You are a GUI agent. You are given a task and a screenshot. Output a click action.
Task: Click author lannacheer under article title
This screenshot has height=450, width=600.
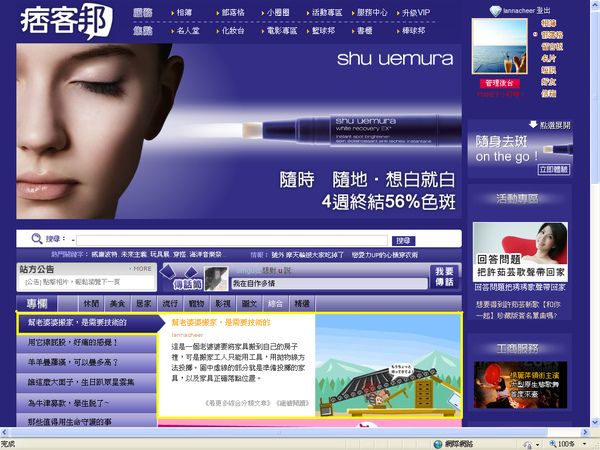pos(187,335)
